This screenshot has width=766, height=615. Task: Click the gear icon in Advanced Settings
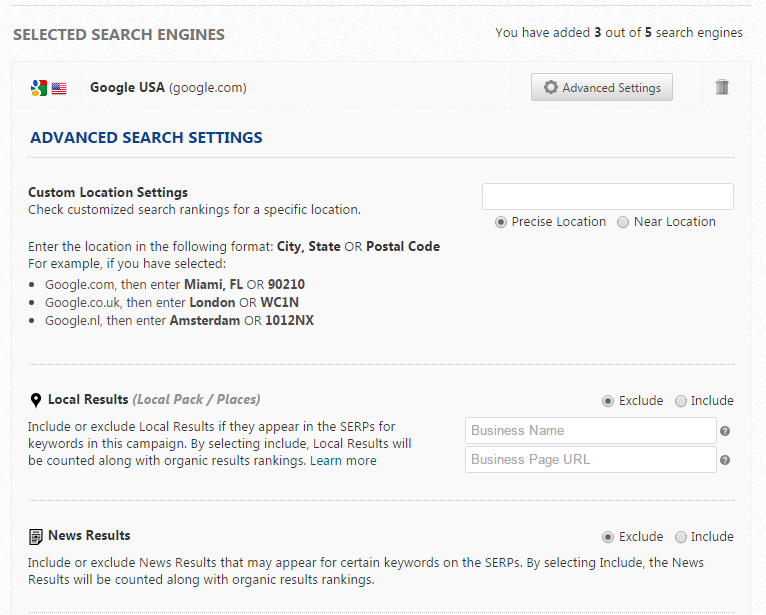550,88
